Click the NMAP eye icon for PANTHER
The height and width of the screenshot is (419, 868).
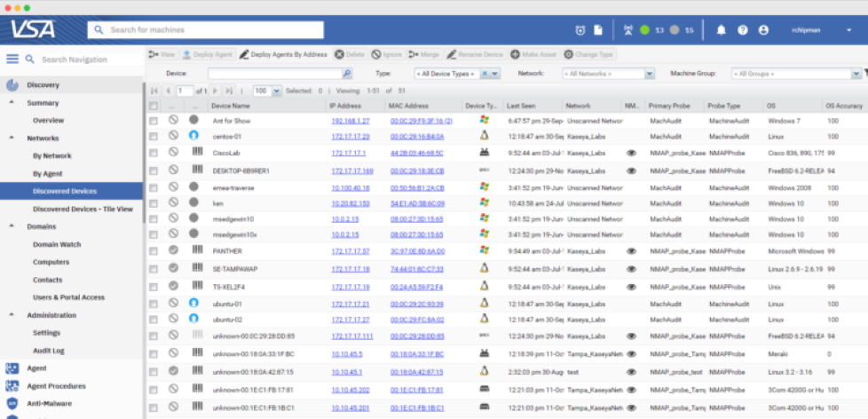(631, 251)
